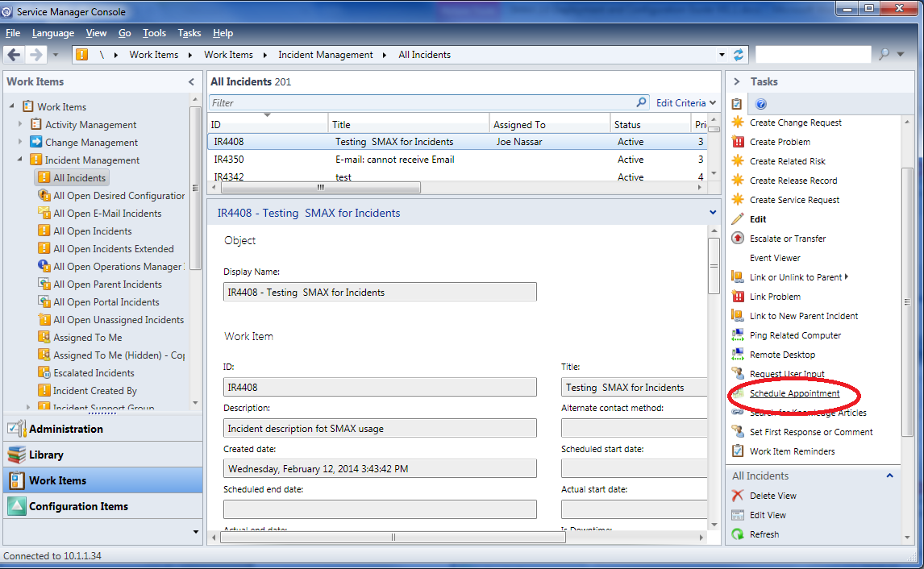924x569 pixels.
Task: Collapse the Work Items navigation pane
Action: tap(191, 82)
